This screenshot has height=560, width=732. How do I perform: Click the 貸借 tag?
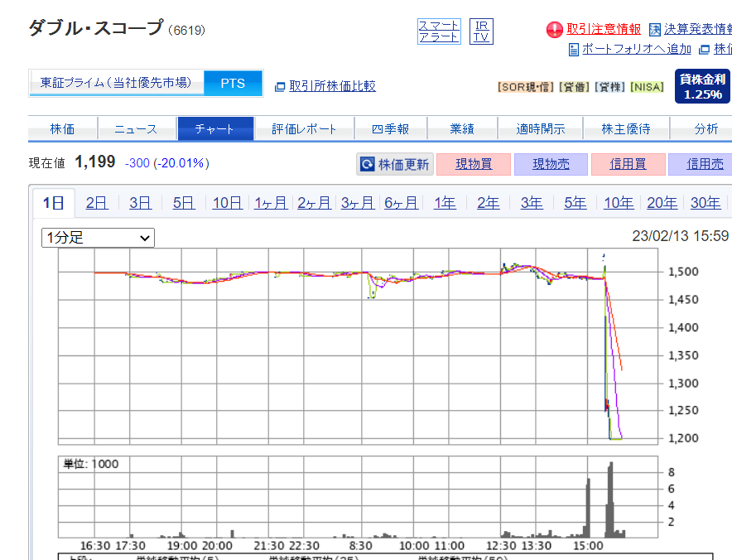tap(574, 87)
